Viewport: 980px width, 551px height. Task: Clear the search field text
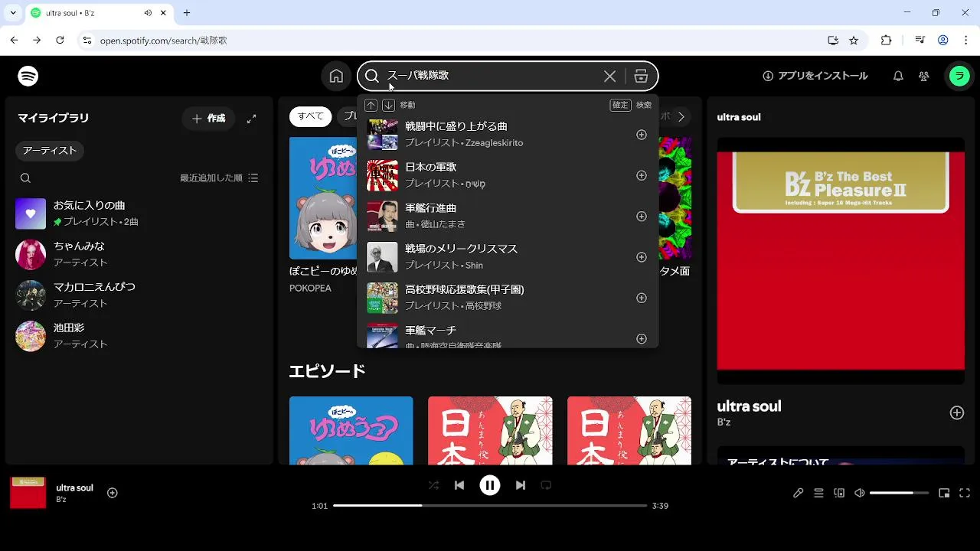click(609, 76)
